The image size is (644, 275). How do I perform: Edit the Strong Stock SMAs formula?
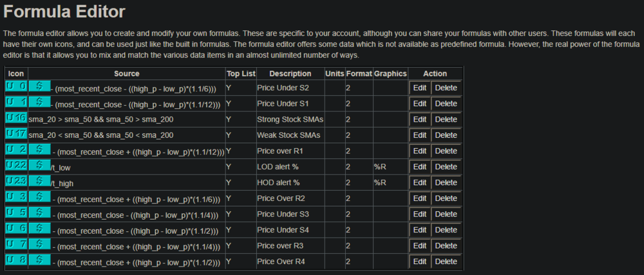(x=419, y=119)
